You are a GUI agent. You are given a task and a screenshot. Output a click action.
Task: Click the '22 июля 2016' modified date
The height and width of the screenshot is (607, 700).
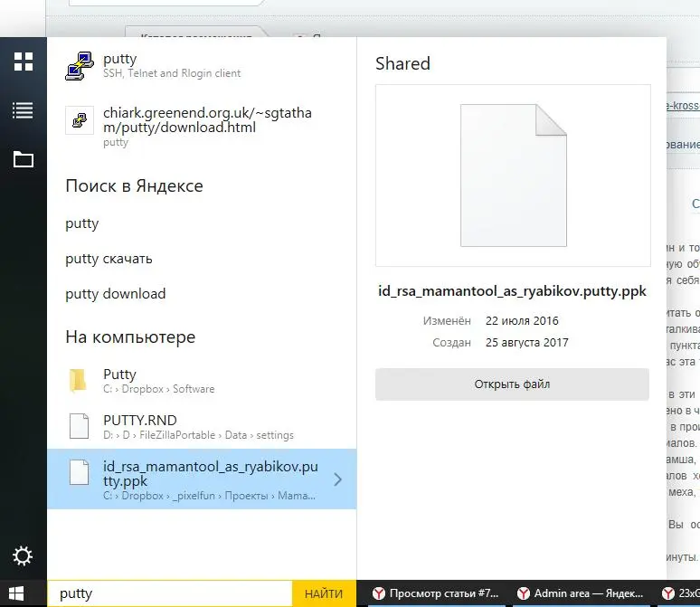tap(522, 321)
